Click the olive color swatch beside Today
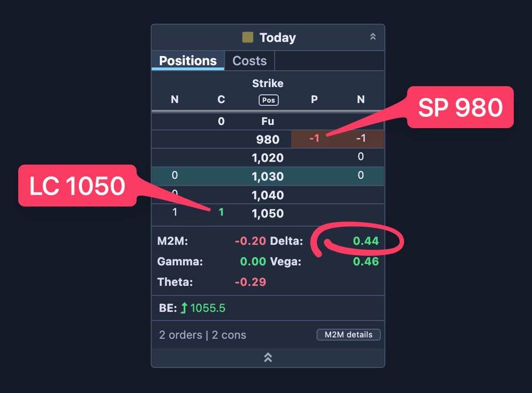Screen dimensions: 532x393 click(247, 37)
